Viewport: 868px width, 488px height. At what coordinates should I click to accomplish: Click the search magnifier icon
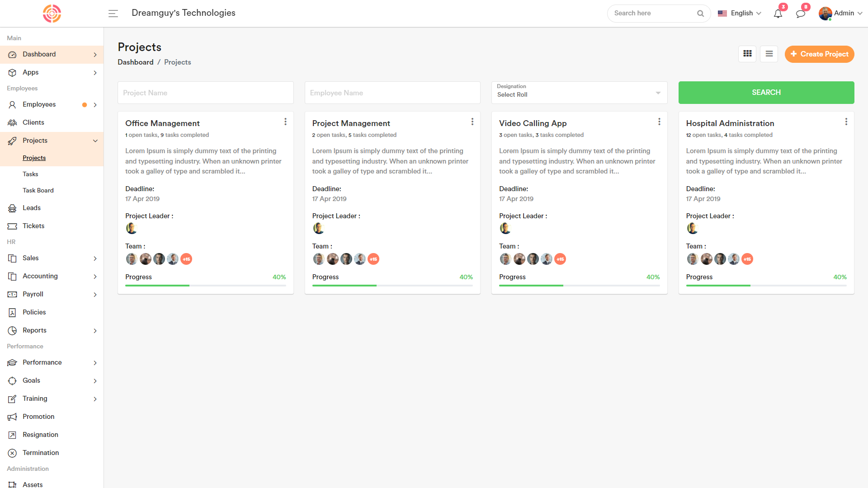click(700, 14)
